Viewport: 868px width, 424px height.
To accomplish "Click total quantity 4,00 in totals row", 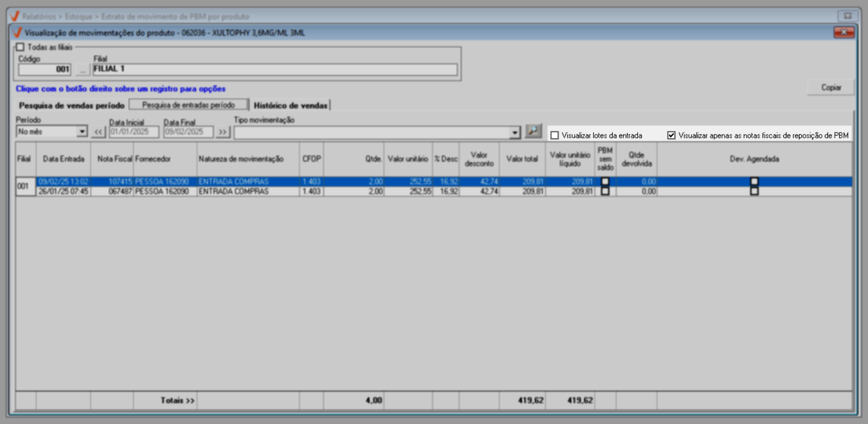I will click(373, 401).
